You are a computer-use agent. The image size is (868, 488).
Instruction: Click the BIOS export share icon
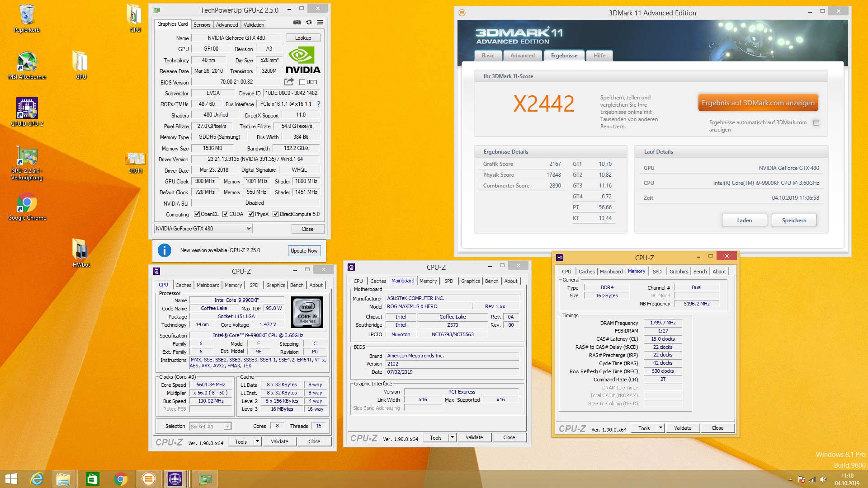click(x=289, y=82)
